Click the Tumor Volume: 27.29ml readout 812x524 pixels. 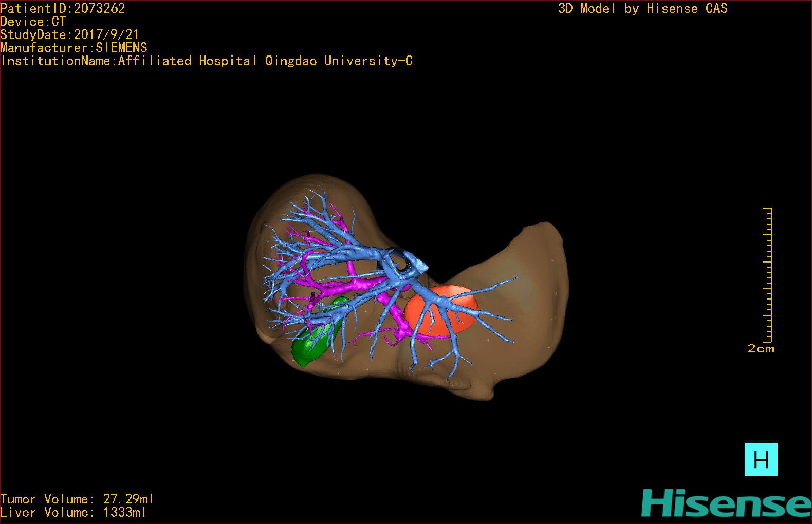(77, 499)
